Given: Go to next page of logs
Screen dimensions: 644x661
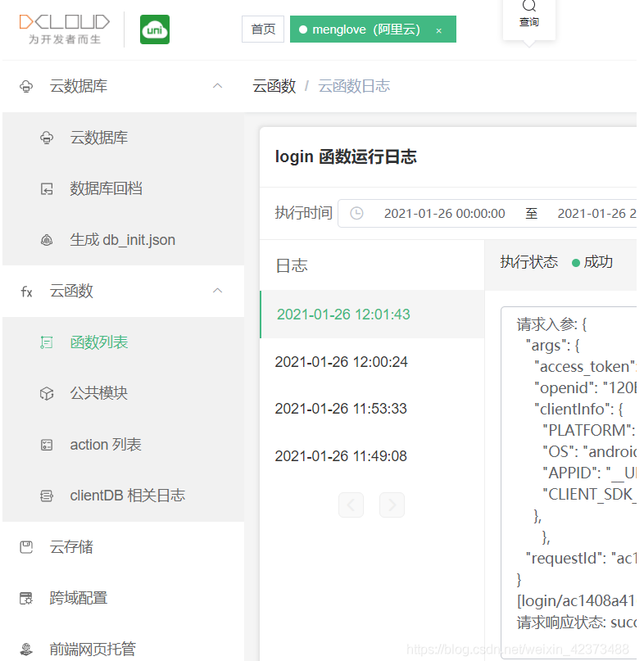Looking at the screenshot, I should point(392,505).
